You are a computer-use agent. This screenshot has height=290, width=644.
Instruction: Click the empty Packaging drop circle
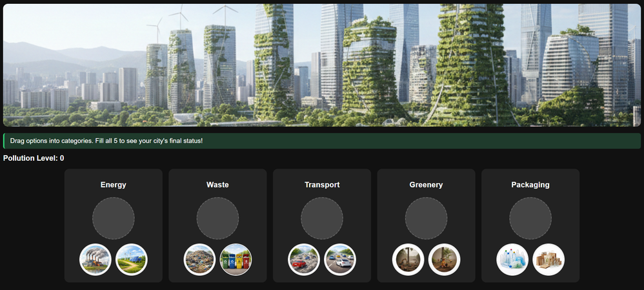point(530,218)
